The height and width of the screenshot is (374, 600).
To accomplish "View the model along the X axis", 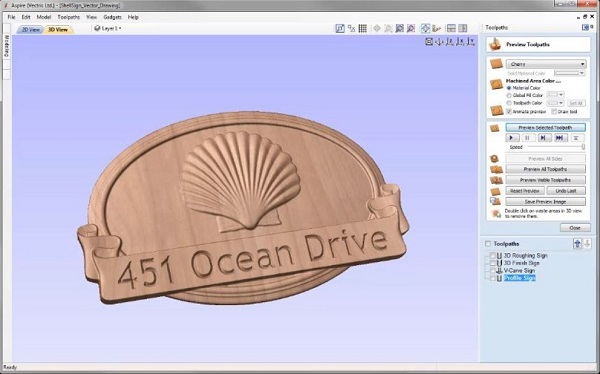I will (x=461, y=41).
